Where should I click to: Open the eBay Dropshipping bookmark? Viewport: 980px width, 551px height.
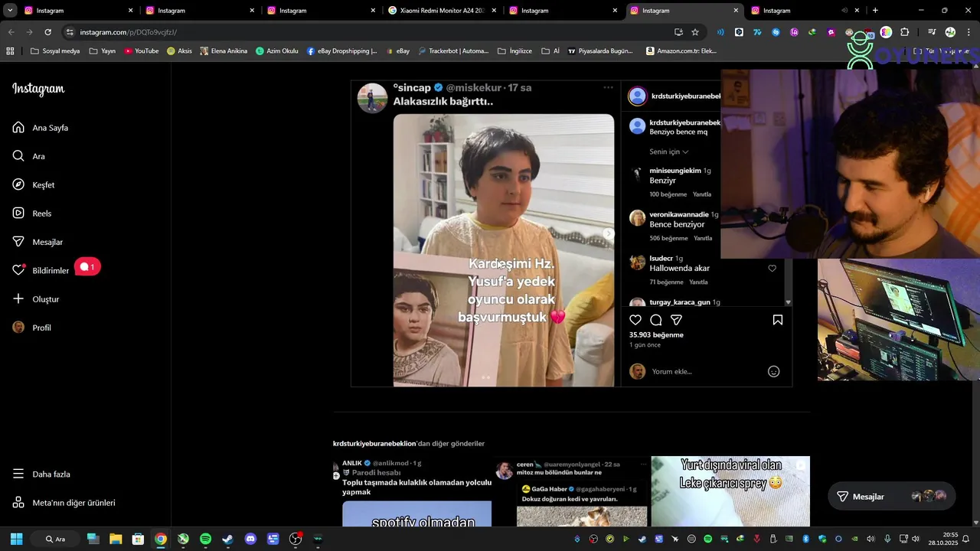(x=342, y=51)
